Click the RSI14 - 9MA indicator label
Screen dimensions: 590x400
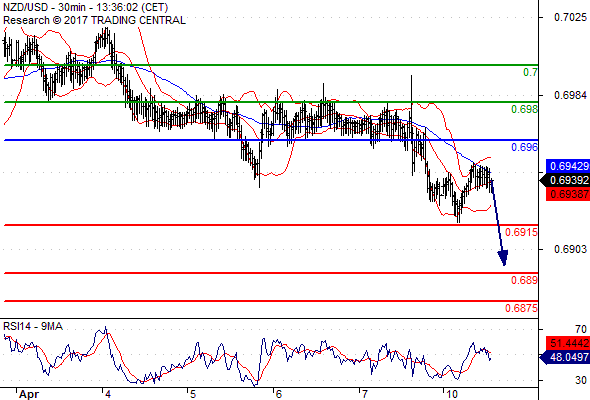(33, 326)
